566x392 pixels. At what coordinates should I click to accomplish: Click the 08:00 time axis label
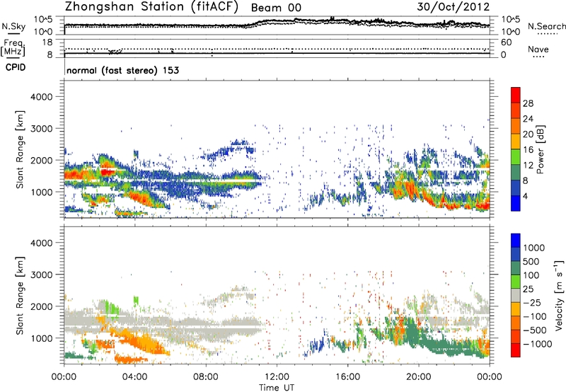tap(206, 376)
